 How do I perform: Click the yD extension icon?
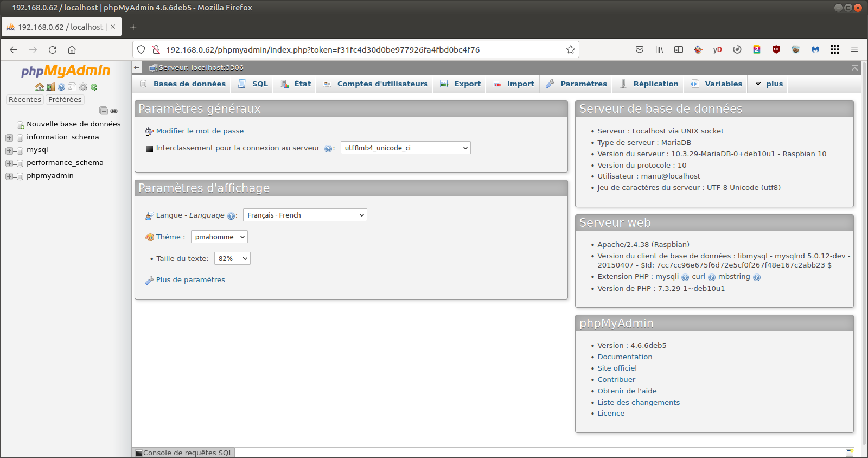[x=717, y=49]
